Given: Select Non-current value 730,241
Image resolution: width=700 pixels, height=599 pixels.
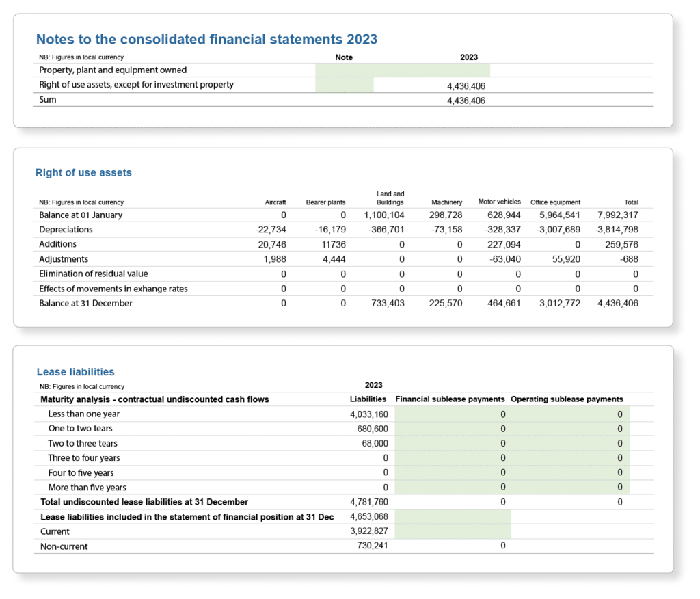Looking at the screenshot, I should coord(373,546).
